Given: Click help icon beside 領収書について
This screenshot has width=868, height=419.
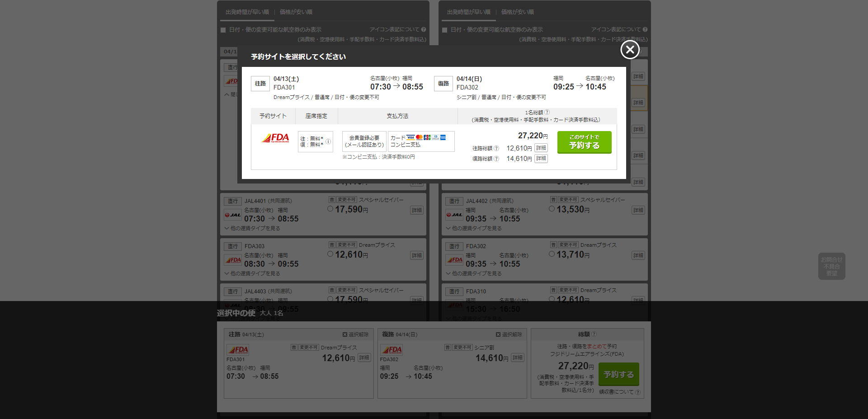Looking at the screenshot, I should click(x=638, y=392).
